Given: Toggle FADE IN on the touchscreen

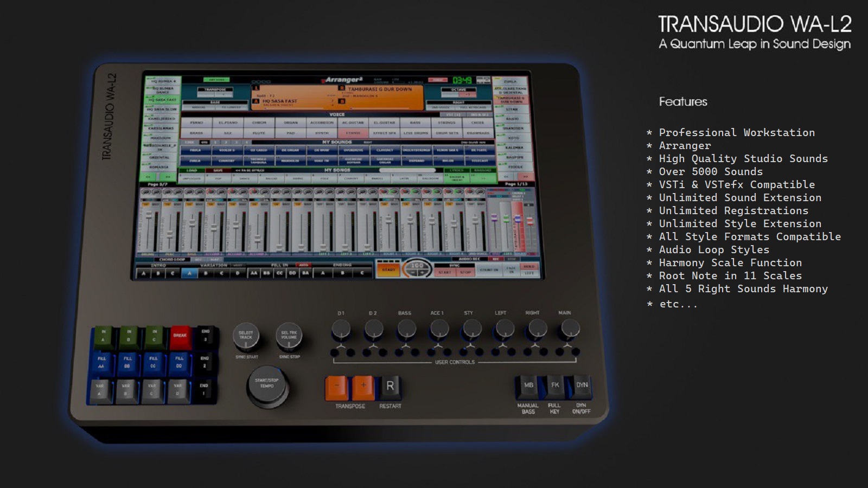Looking at the screenshot, I should pyautogui.click(x=511, y=270).
